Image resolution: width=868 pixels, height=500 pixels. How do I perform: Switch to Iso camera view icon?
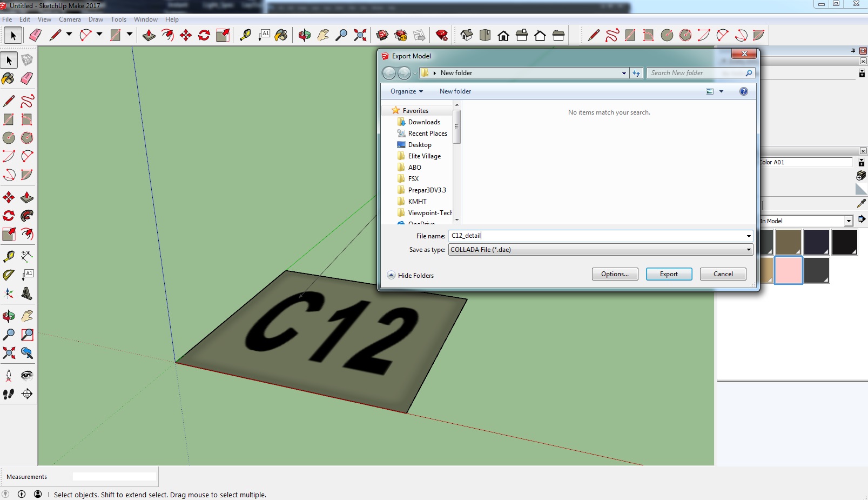pos(467,36)
